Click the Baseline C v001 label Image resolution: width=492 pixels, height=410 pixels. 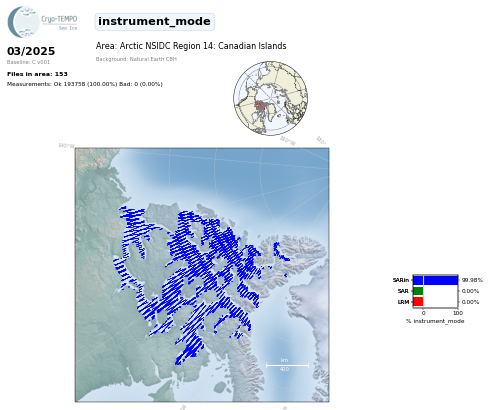(28, 62)
